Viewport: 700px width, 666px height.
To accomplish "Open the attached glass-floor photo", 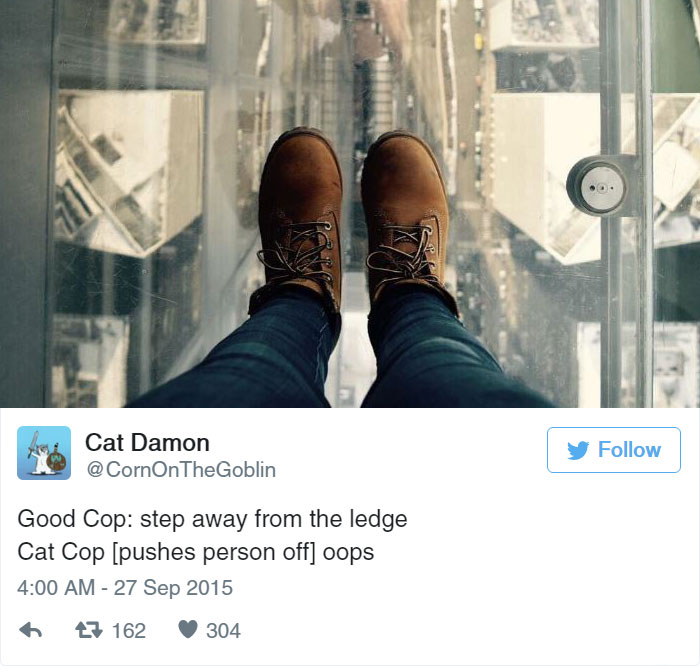I will pyautogui.click(x=350, y=204).
